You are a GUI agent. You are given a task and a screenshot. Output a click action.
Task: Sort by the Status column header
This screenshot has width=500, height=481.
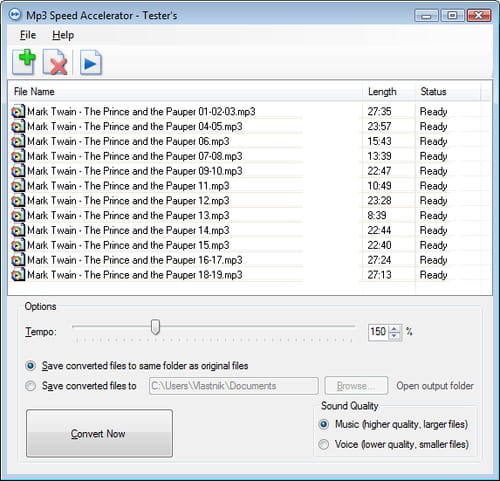[x=448, y=91]
